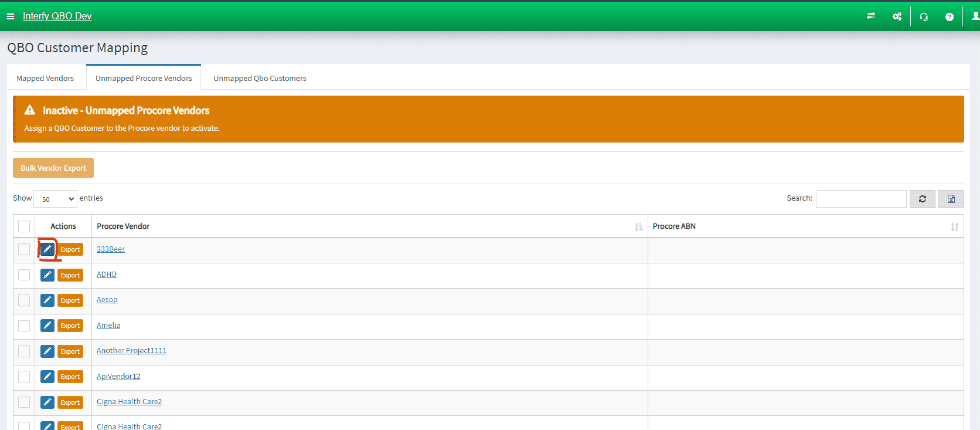Switch to Unmapped Qbo Customers tab
Image resolution: width=980 pixels, height=430 pixels.
coord(260,78)
